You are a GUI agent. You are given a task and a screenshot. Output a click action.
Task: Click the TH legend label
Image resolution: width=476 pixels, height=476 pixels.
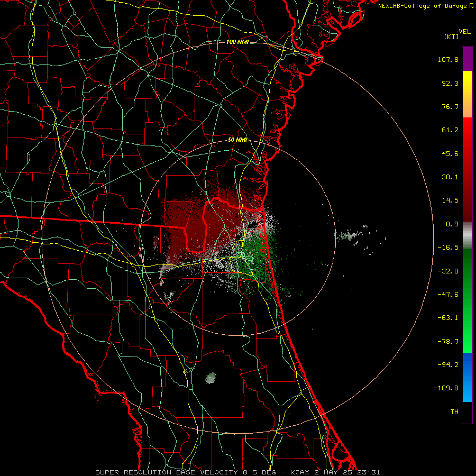point(454,412)
